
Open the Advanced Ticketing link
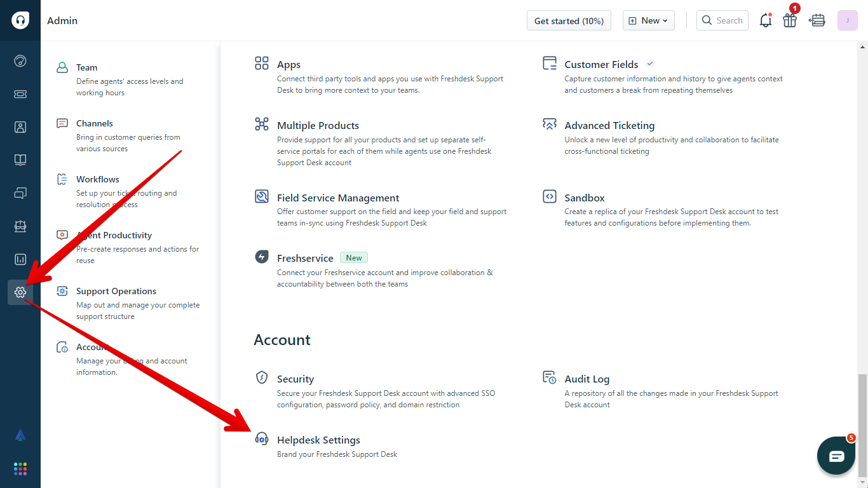point(609,126)
